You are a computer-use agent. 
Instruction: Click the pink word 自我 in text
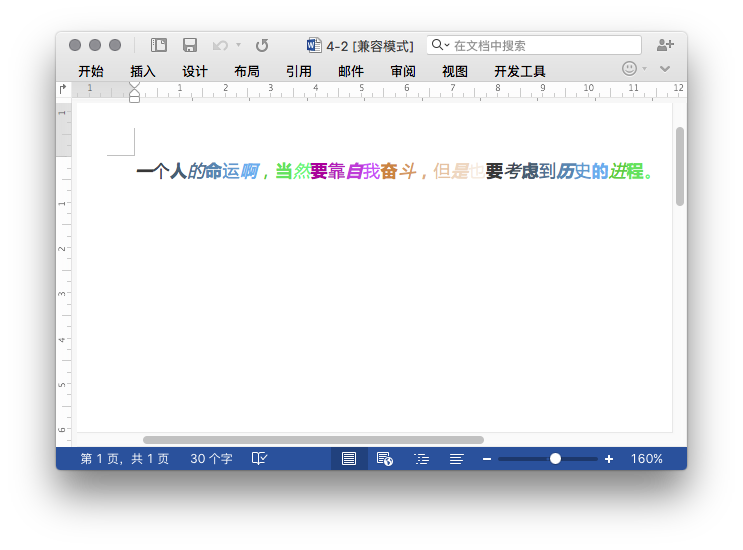pos(363,171)
